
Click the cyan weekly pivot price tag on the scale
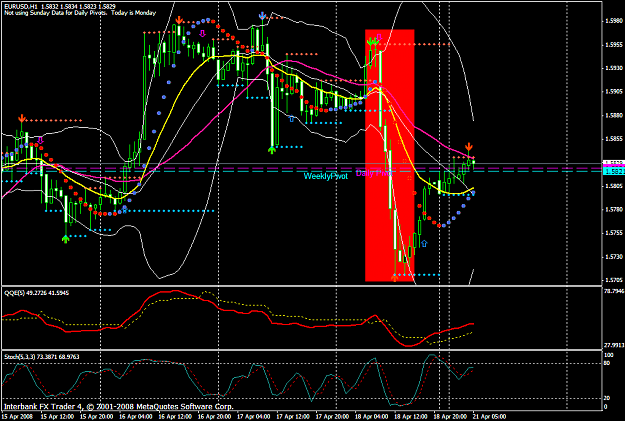[613, 171]
